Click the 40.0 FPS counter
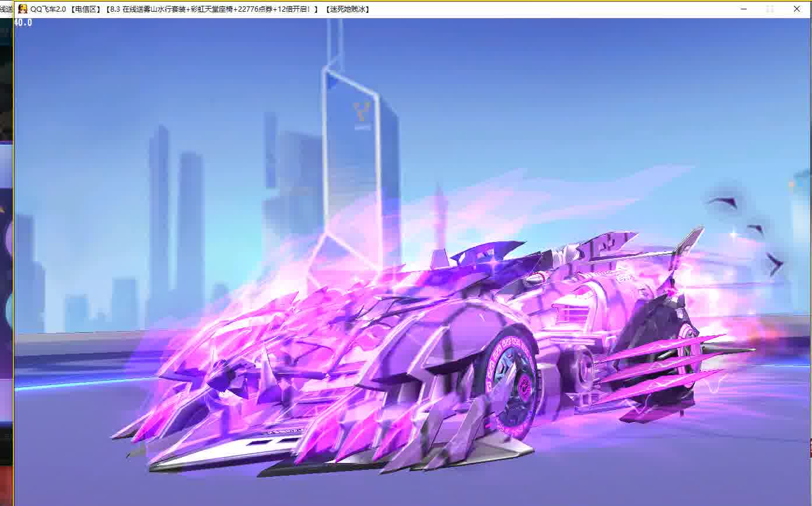Image resolution: width=812 pixels, height=506 pixels. 23,23
